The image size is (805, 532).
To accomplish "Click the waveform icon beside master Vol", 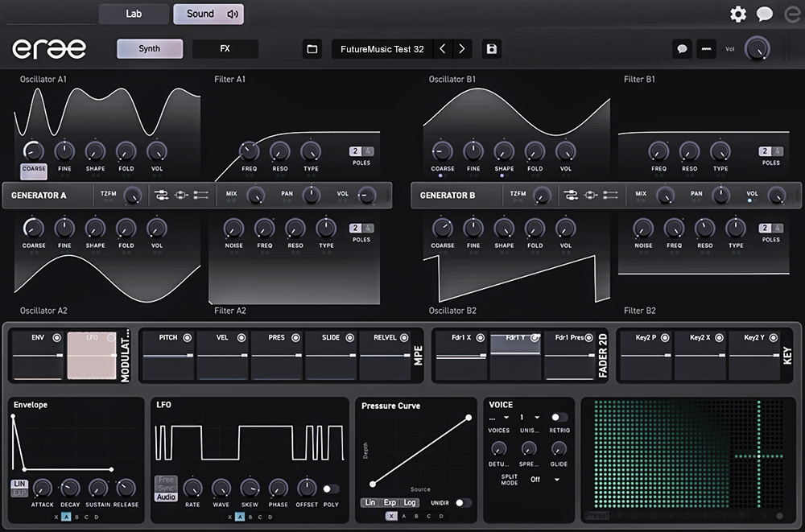I will 707,49.
